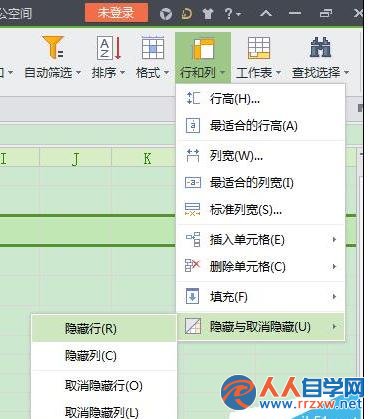Open the 行和列 dropdown arrow
The image size is (374, 419).
click(x=223, y=72)
